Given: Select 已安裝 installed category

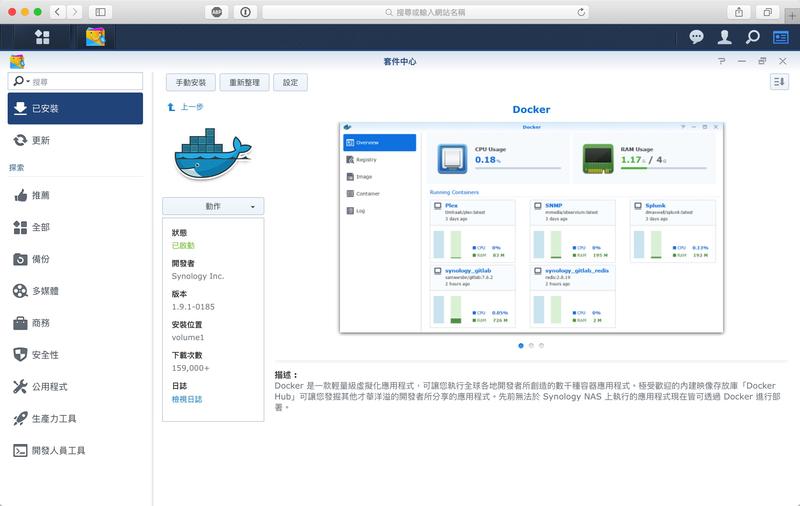Looking at the screenshot, I should [x=75, y=108].
